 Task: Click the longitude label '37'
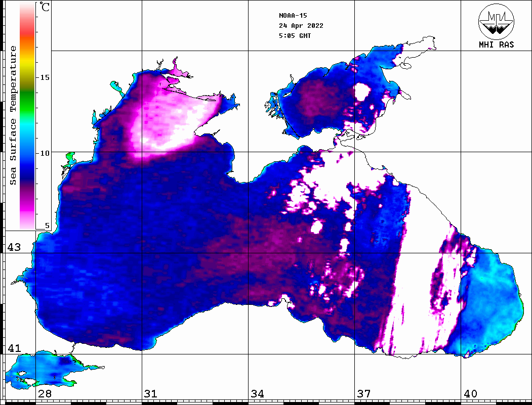pos(364,394)
